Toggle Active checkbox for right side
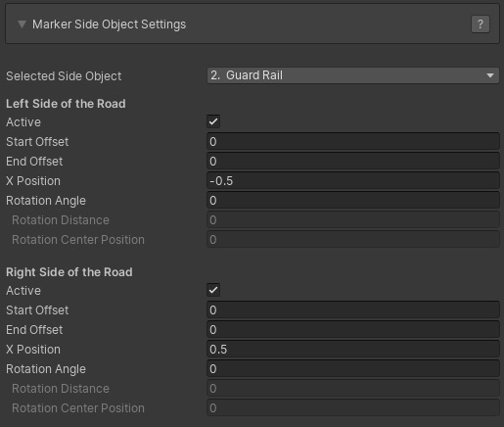Viewport: 504px width, 427px height. click(x=213, y=290)
